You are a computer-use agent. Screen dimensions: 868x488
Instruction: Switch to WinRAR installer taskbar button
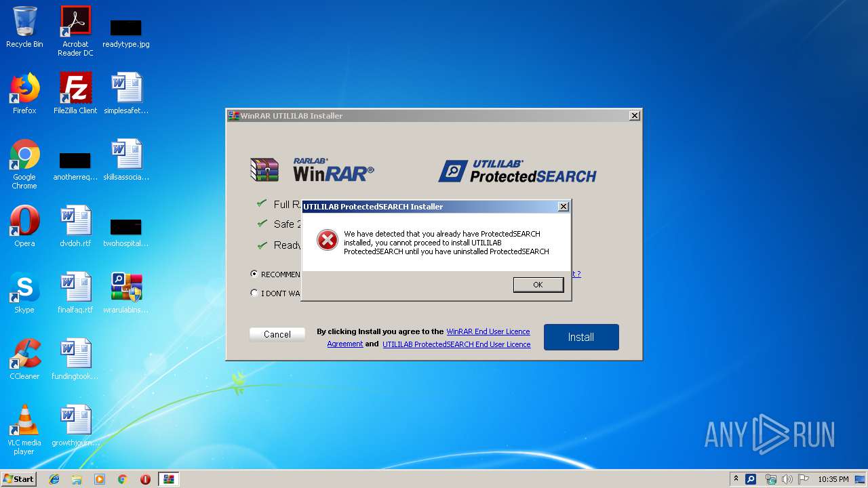(169, 479)
